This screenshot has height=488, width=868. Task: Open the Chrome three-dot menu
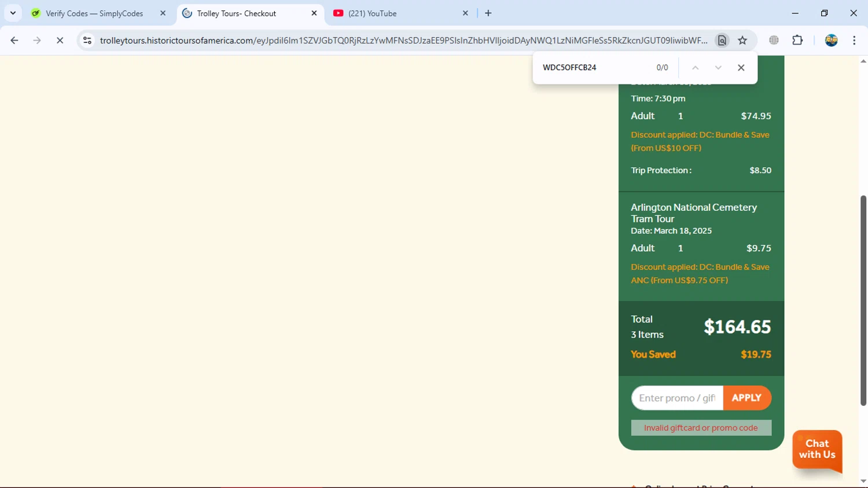[855, 41]
